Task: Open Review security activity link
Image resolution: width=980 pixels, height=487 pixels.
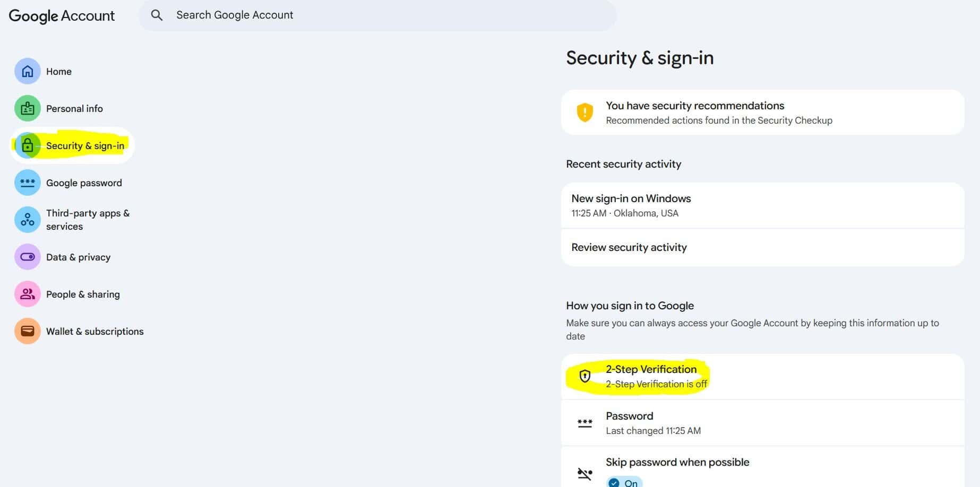Action: click(x=629, y=248)
